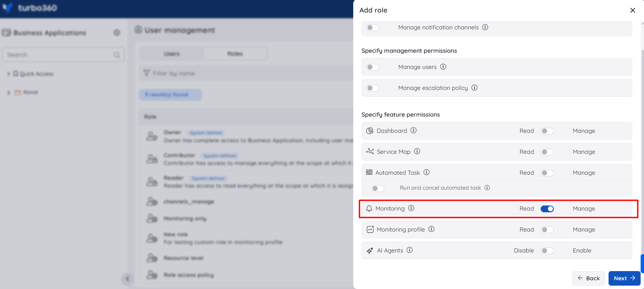This screenshot has height=289, width=644.
Task: Enable Run and cancel automated task
Action: click(x=378, y=188)
